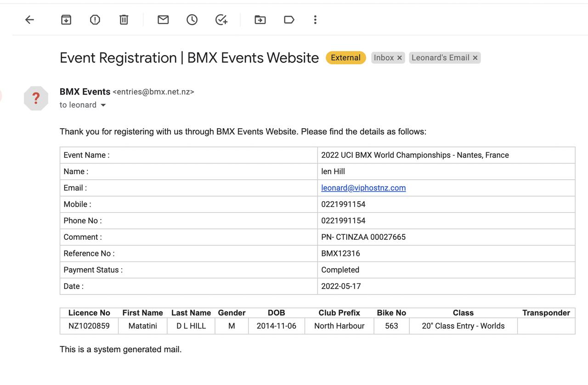Click the yellow External tag
This screenshot has height=385, width=588.
tap(345, 58)
